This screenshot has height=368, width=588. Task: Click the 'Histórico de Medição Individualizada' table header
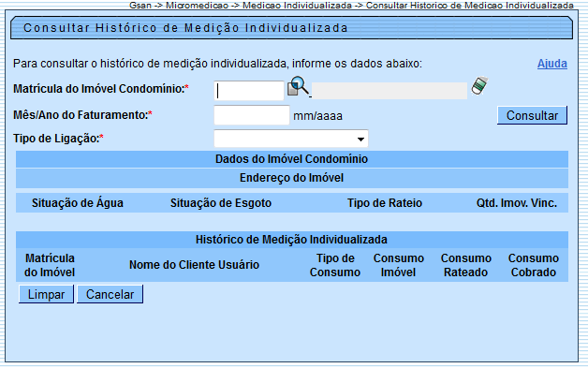292,240
